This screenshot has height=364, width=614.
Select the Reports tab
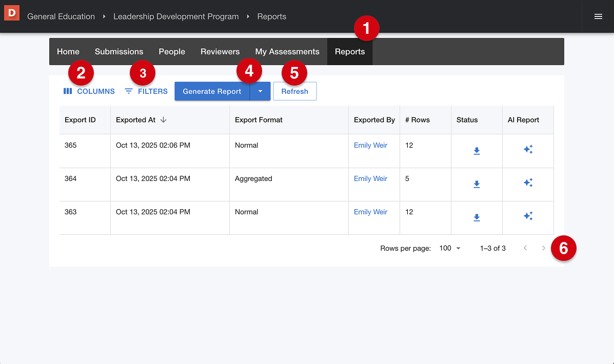click(x=350, y=52)
